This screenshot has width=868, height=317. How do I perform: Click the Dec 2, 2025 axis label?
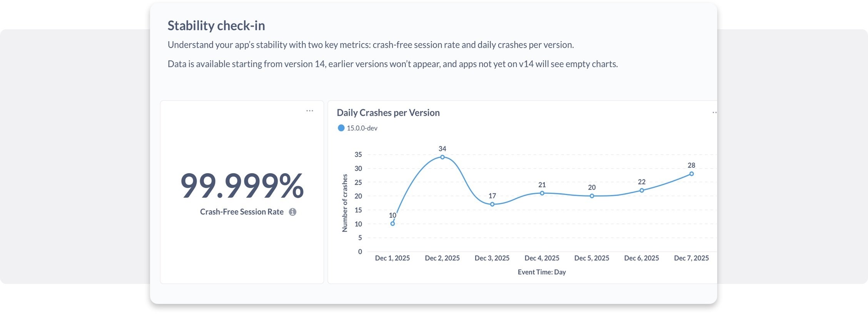pos(442,258)
